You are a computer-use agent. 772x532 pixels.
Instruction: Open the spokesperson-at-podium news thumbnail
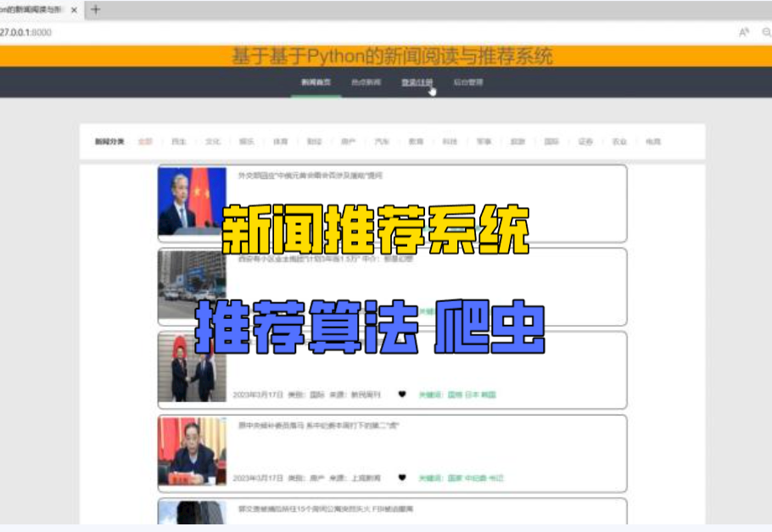pyautogui.click(x=192, y=201)
